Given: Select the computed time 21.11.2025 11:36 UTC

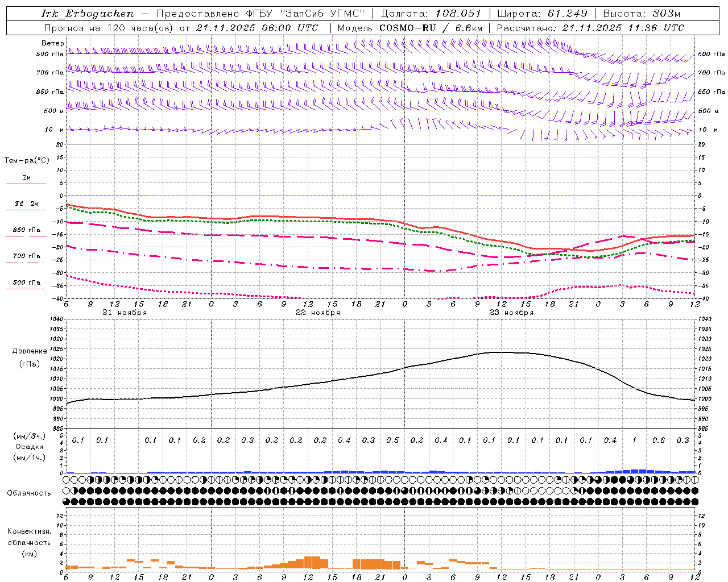Looking at the screenshot, I should coord(623,28).
